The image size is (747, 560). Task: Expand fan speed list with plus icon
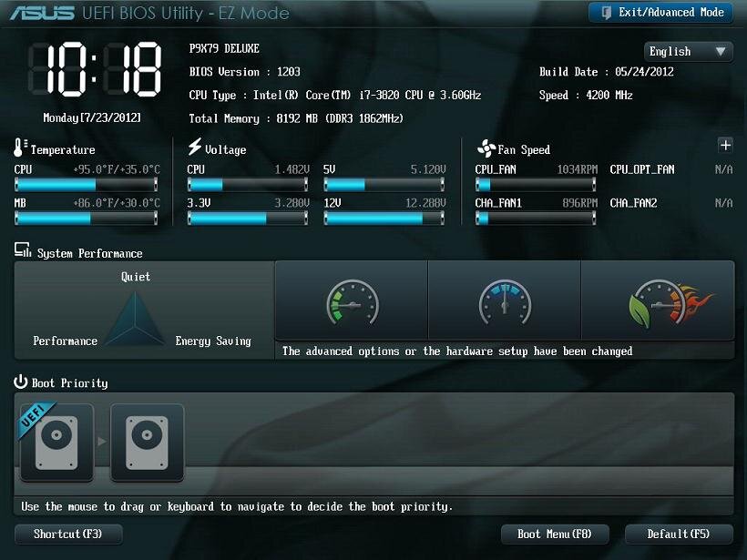point(725,146)
